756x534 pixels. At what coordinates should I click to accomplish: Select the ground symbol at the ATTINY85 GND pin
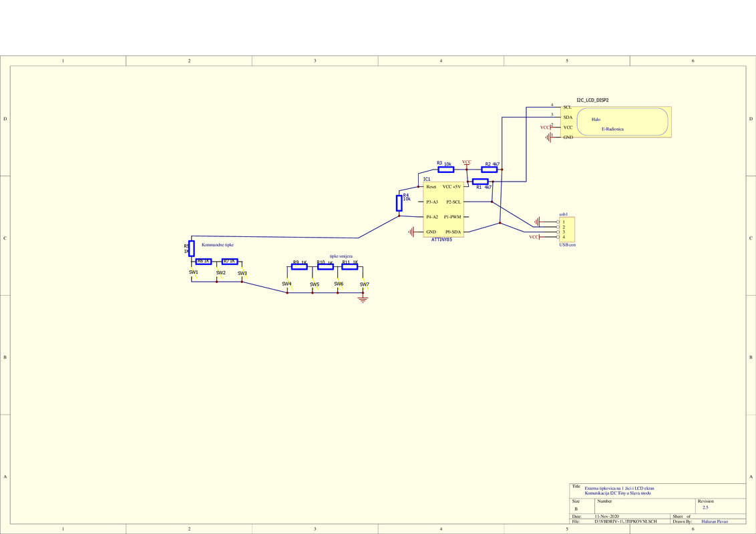pos(411,232)
